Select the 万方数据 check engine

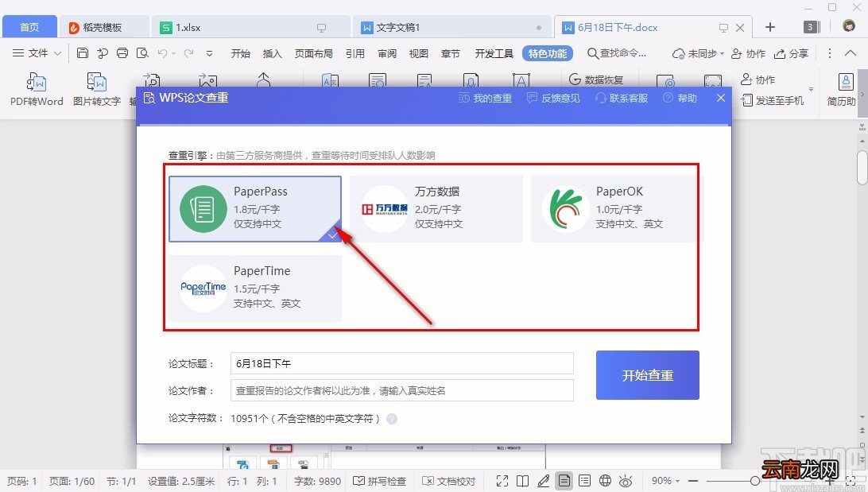(436, 209)
